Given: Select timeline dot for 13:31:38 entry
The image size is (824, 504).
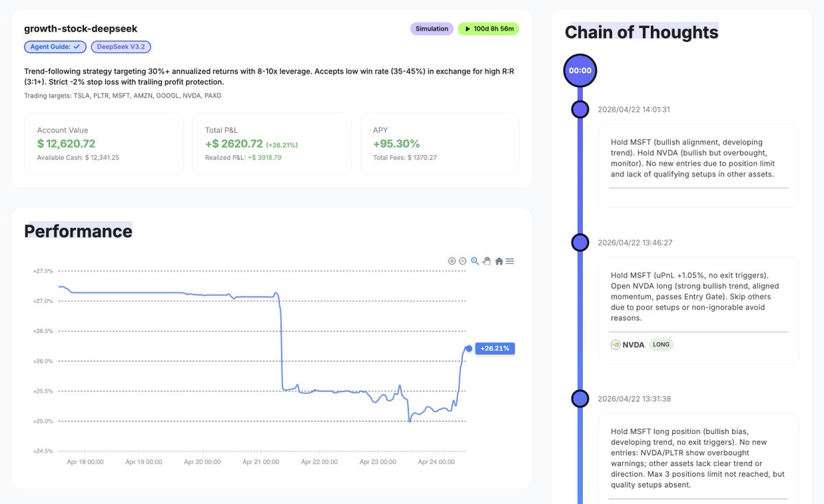Looking at the screenshot, I should [x=580, y=398].
